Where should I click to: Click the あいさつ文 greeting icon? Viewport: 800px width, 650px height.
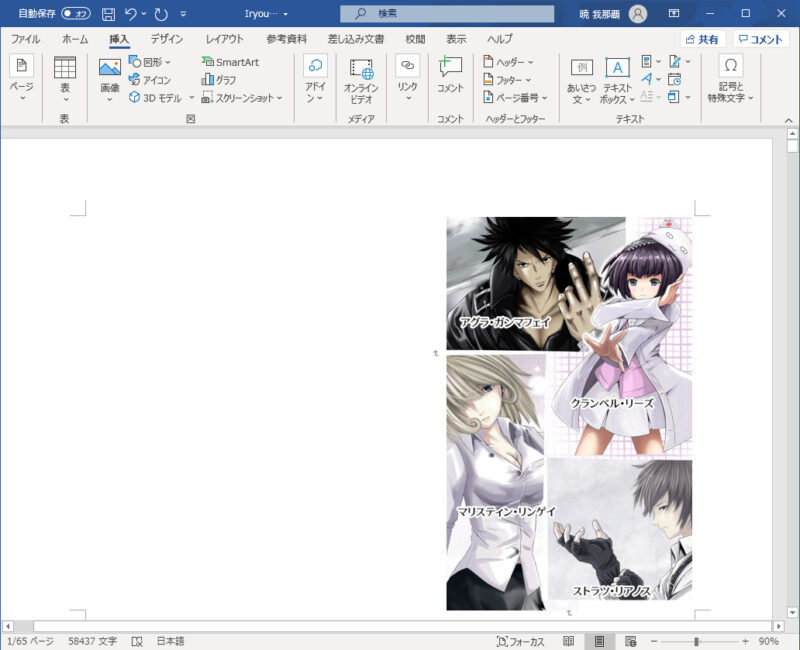coord(582,81)
